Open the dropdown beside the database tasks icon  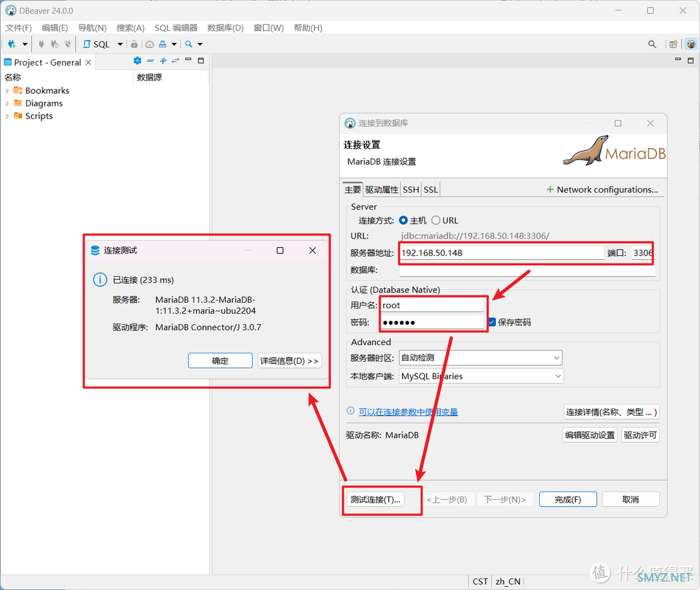click(x=174, y=44)
